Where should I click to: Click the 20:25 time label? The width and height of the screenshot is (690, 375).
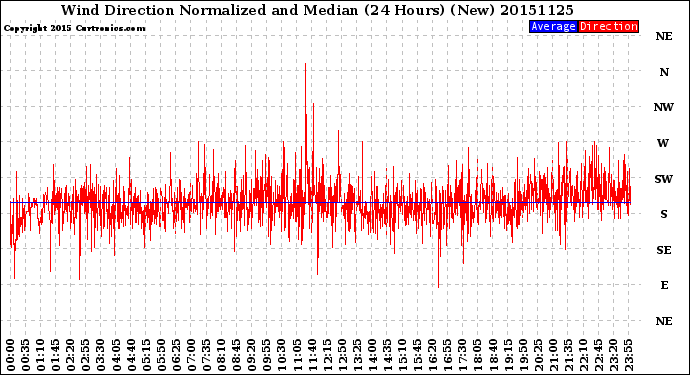(x=538, y=355)
